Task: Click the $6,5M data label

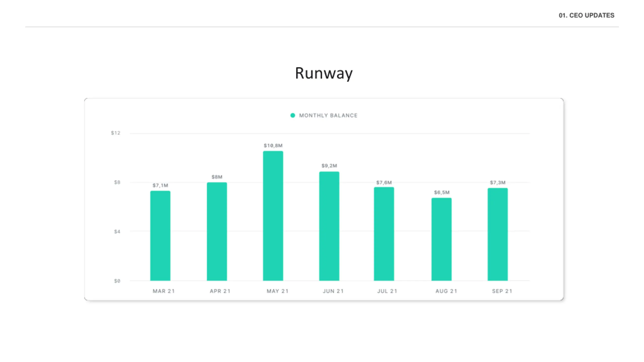Action: tap(441, 192)
